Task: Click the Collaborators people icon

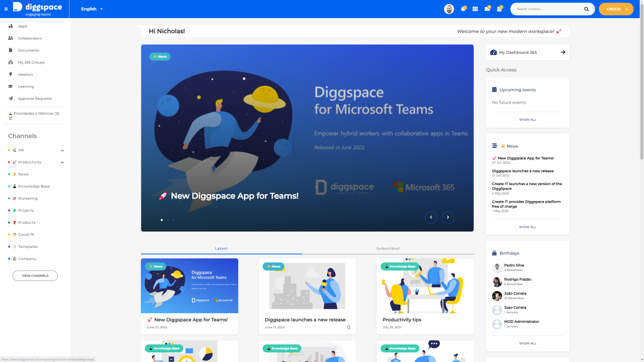Action: pyautogui.click(x=11, y=38)
